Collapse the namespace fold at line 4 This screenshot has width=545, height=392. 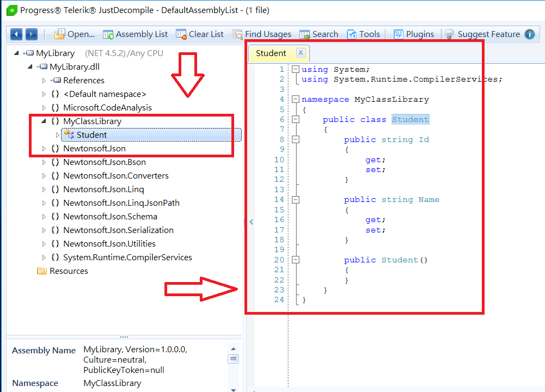tap(296, 99)
